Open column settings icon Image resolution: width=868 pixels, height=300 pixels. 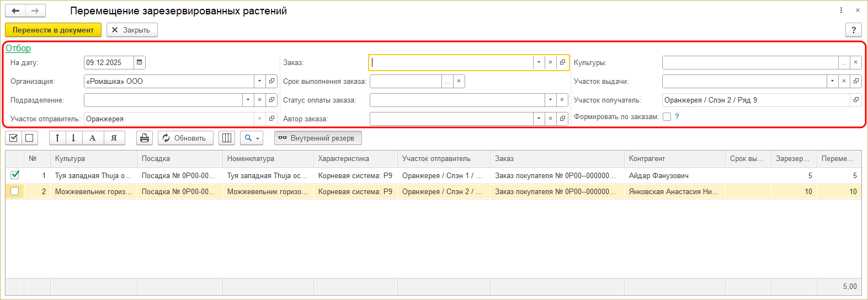227,138
